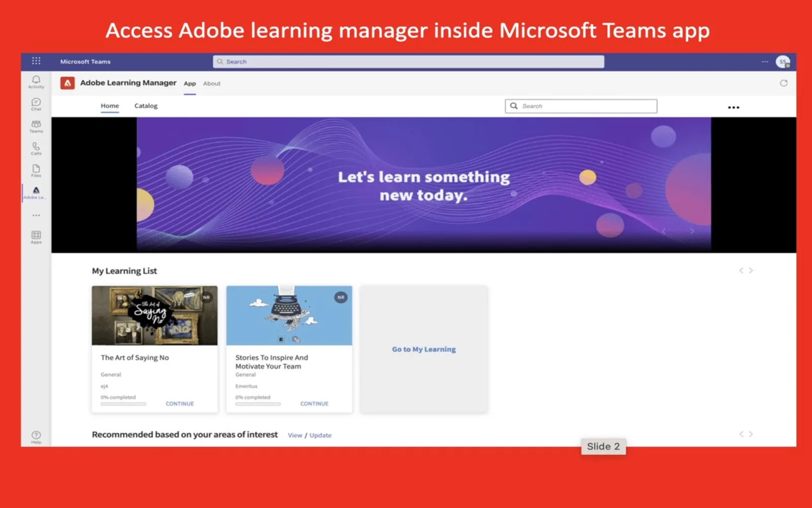812x508 pixels.
Task: Show next My Learning List items
Action: [751, 270]
